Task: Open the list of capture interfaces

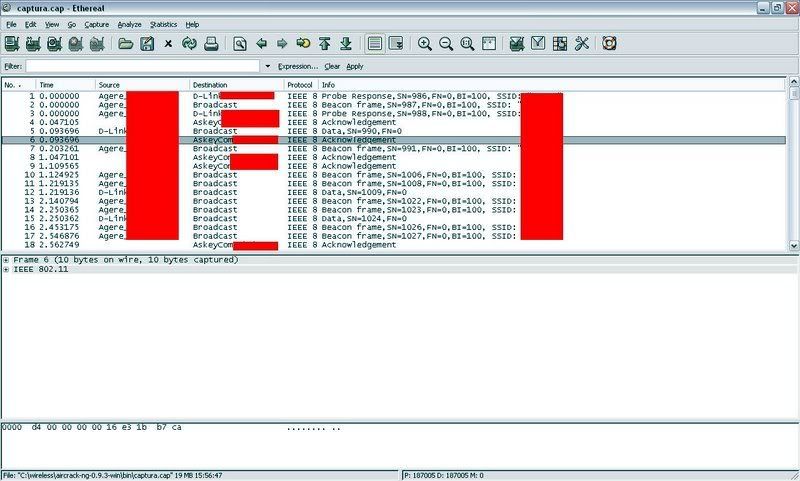Action: 12,44
